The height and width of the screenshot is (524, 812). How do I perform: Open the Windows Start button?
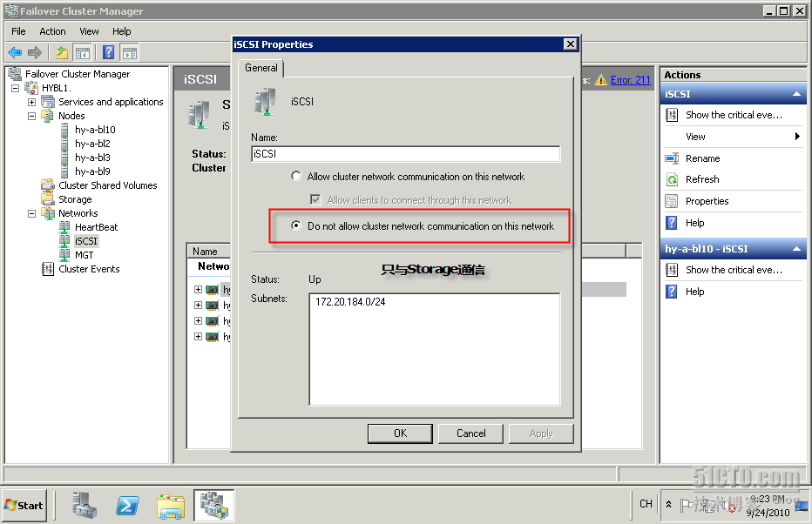pyautogui.click(x=24, y=506)
